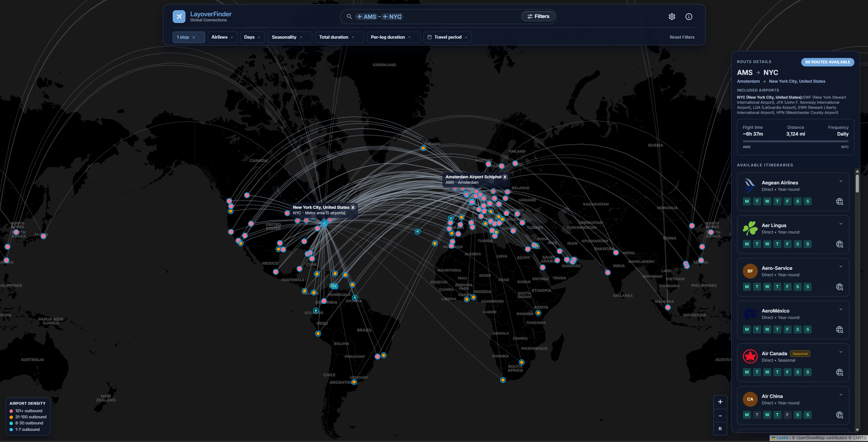Expand the Air China itinerary chevron

click(x=840, y=394)
